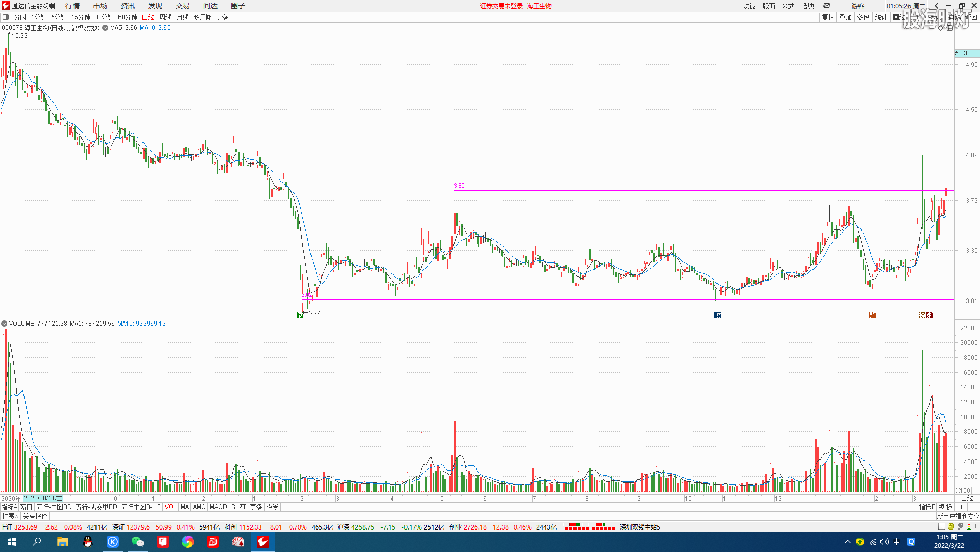Screen dimensions: 980x552
Task: Click the blue 财 event marker on chart
Action: tap(718, 315)
